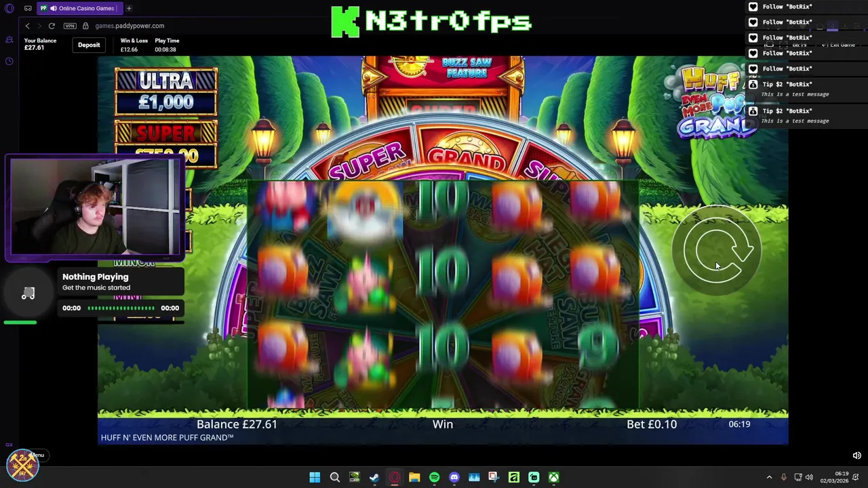Expand the system tray hidden icons chevron
This screenshot has height=488, width=868.
769,477
